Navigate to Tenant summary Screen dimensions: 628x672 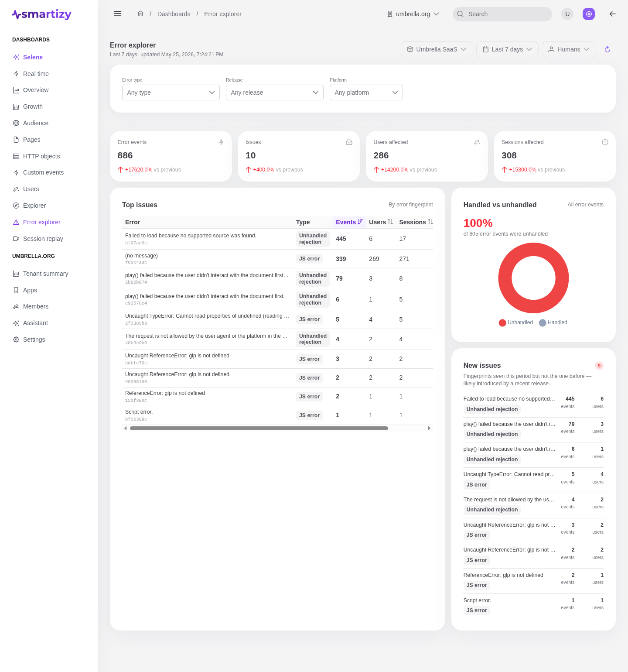point(46,274)
